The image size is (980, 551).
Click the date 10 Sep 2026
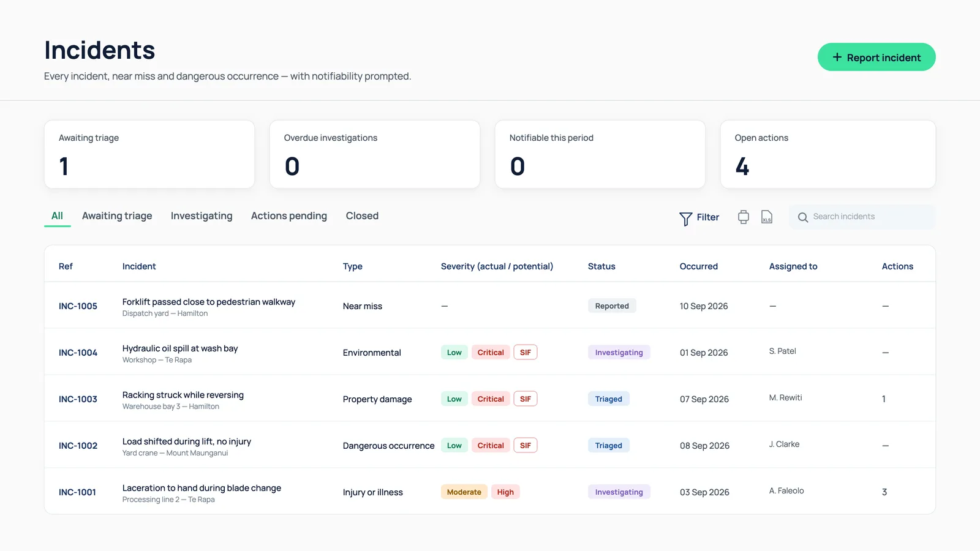[704, 306]
